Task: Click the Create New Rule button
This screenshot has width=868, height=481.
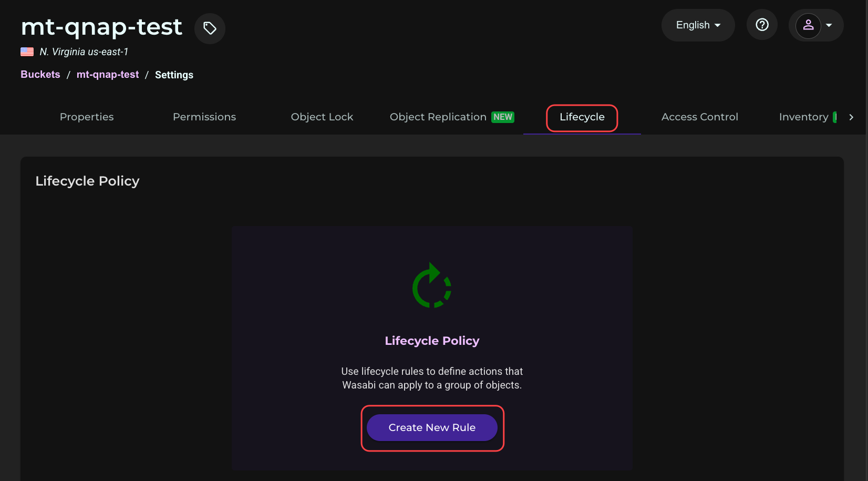Action: tap(432, 427)
